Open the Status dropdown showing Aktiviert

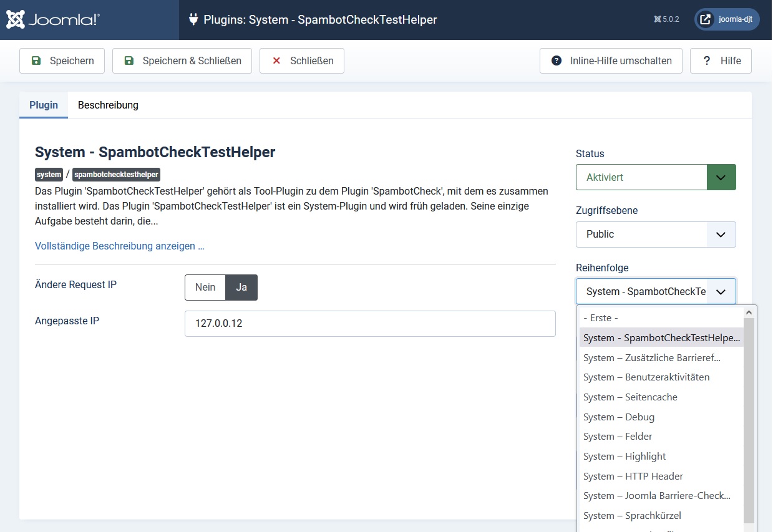(x=655, y=177)
